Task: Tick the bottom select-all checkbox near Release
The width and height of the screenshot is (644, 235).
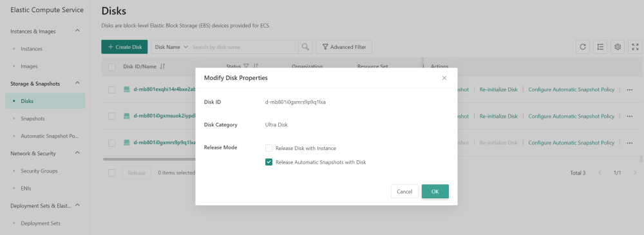Action: (x=111, y=173)
